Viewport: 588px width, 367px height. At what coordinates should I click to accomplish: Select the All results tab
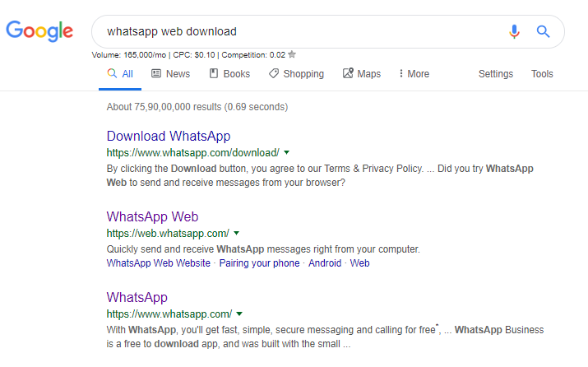point(120,74)
